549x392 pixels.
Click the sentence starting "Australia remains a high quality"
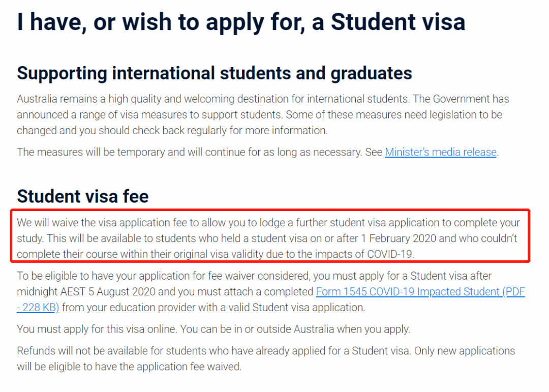coord(212,99)
